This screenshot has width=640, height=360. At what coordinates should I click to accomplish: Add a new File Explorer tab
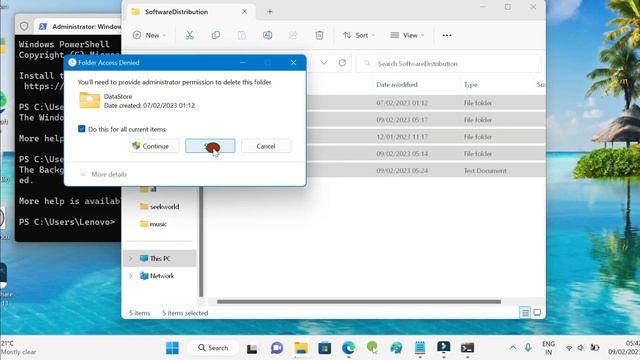270,12
